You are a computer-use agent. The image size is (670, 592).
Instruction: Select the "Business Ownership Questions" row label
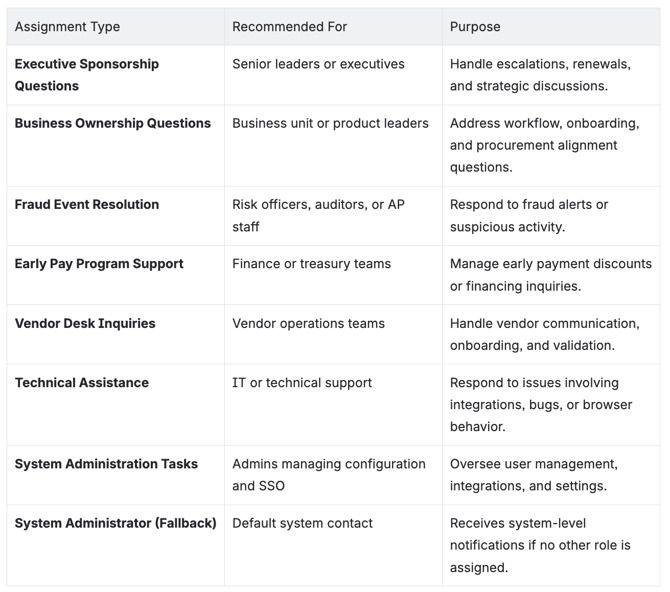click(x=112, y=124)
